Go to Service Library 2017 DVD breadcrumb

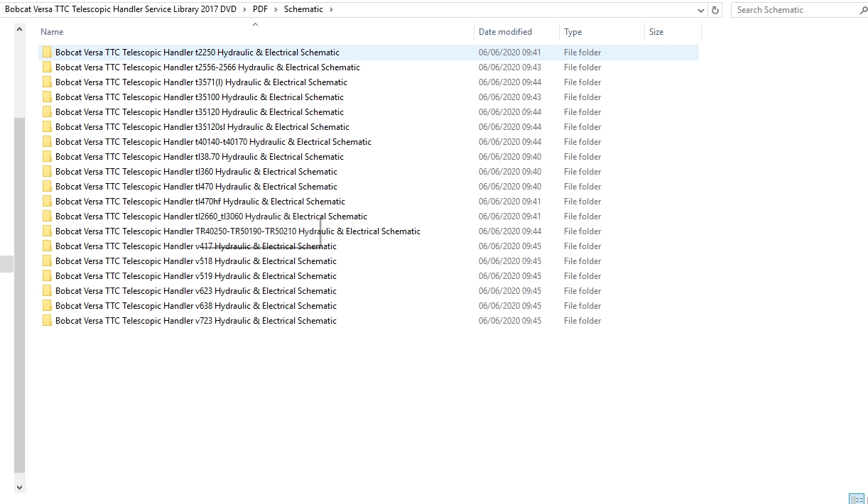[x=121, y=9]
